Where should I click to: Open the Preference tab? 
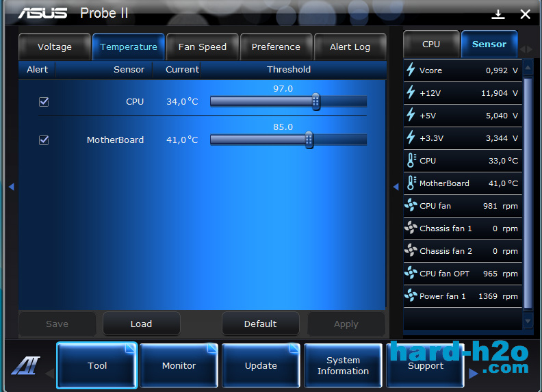click(x=276, y=47)
